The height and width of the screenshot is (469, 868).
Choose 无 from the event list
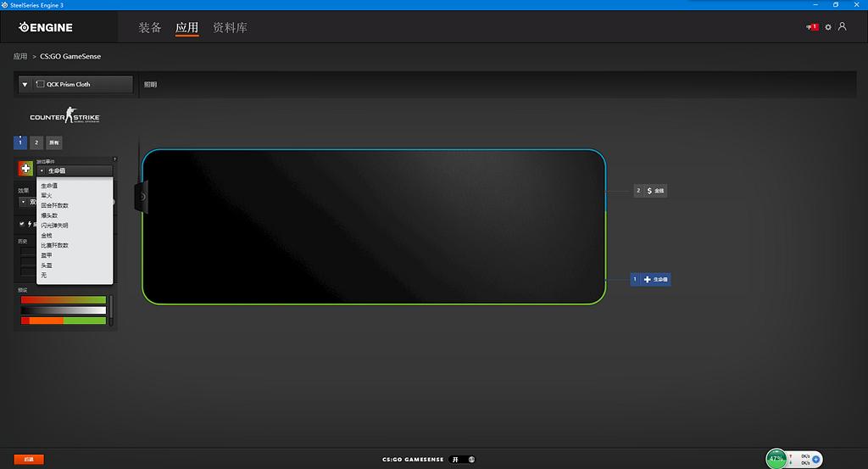pos(75,275)
